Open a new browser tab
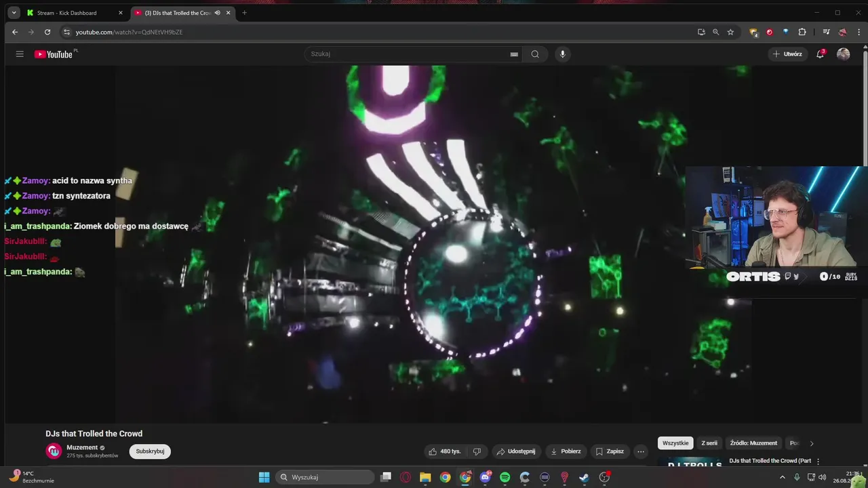The image size is (868, 488). click(245, 13)
